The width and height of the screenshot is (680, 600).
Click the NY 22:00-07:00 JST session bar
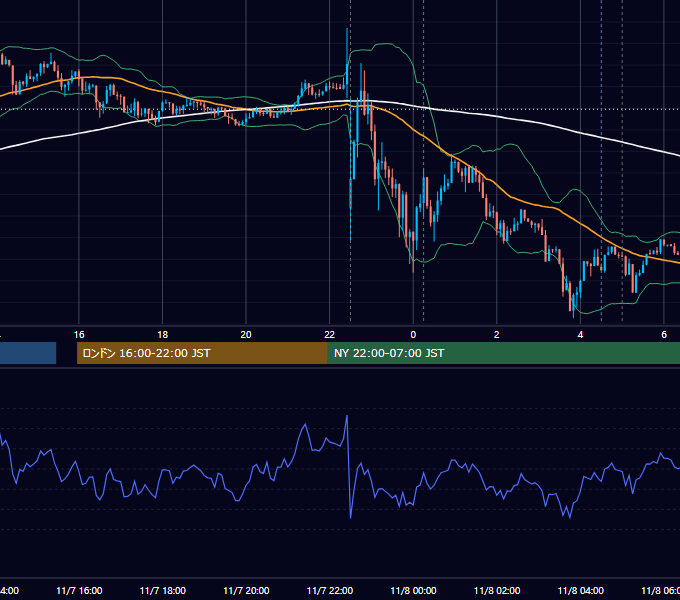click(504, 353)
